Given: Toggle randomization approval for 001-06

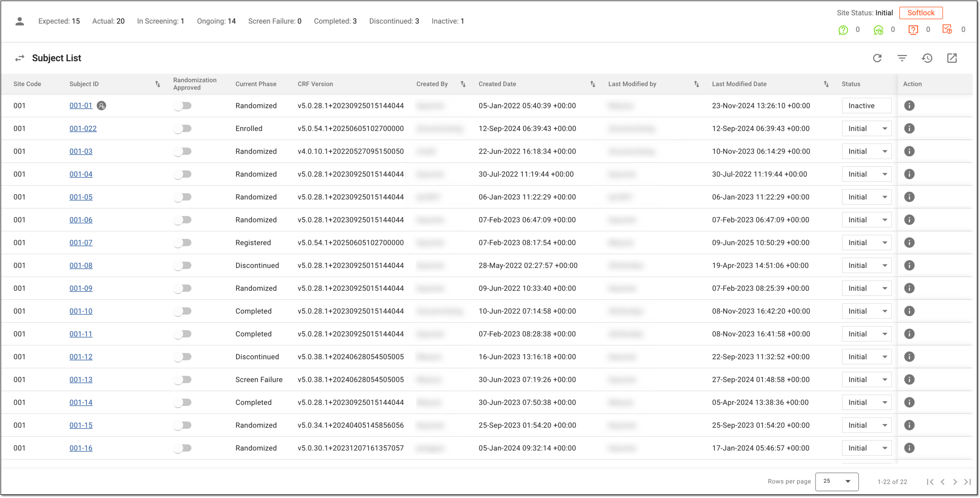Looking at the screenshot, I should (182, 220).
